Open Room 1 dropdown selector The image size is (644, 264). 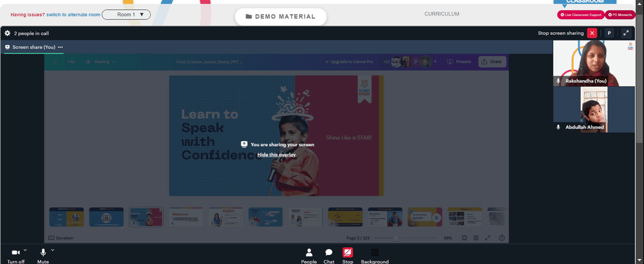pos(126,14)
